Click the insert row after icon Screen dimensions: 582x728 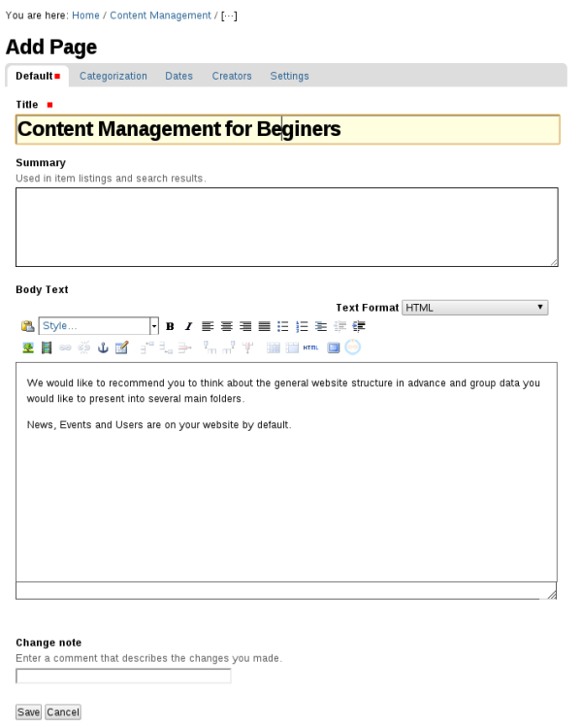(x=166, y=347)
